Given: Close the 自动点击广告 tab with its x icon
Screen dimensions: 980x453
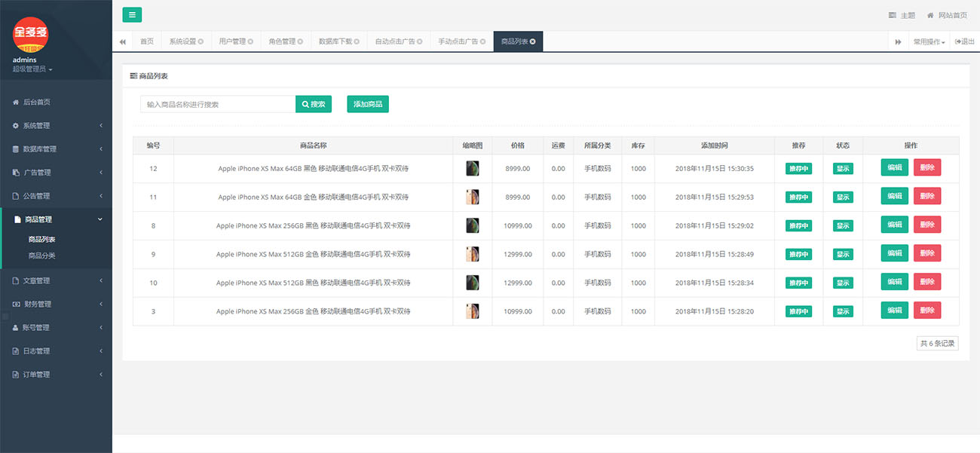Looking at the screenshot, I should click(x=420, y=41).
